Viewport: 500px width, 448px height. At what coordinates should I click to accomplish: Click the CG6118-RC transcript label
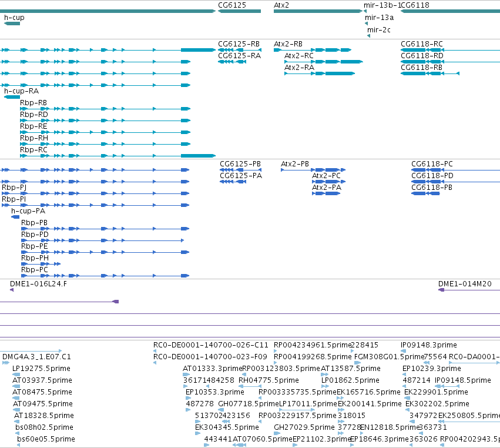pos(421,44)
